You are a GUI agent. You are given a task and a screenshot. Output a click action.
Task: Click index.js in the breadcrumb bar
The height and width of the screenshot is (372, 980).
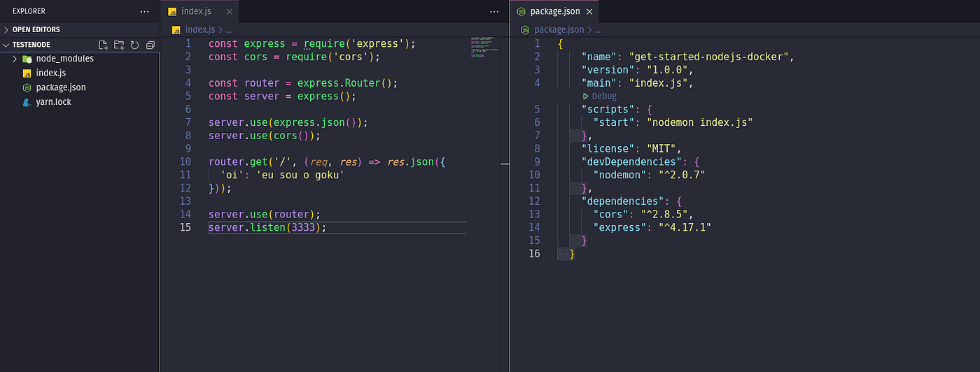[x=200, y=29]
